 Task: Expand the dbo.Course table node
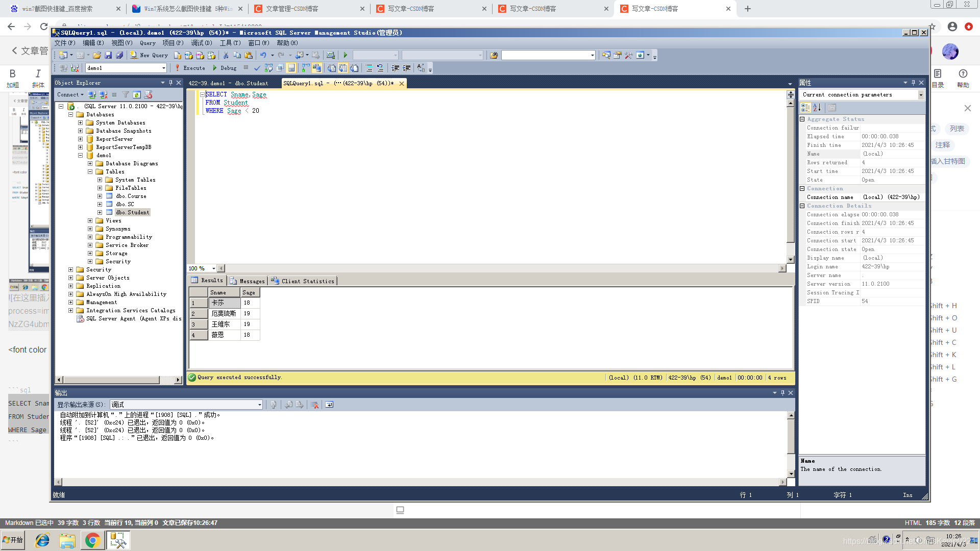[x=100, y=196]
